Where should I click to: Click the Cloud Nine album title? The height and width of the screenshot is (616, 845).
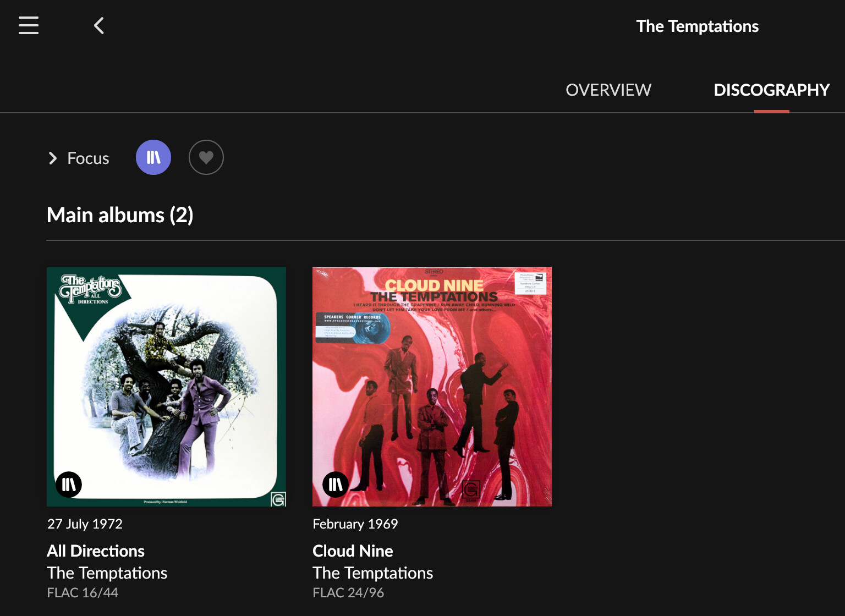353,551
